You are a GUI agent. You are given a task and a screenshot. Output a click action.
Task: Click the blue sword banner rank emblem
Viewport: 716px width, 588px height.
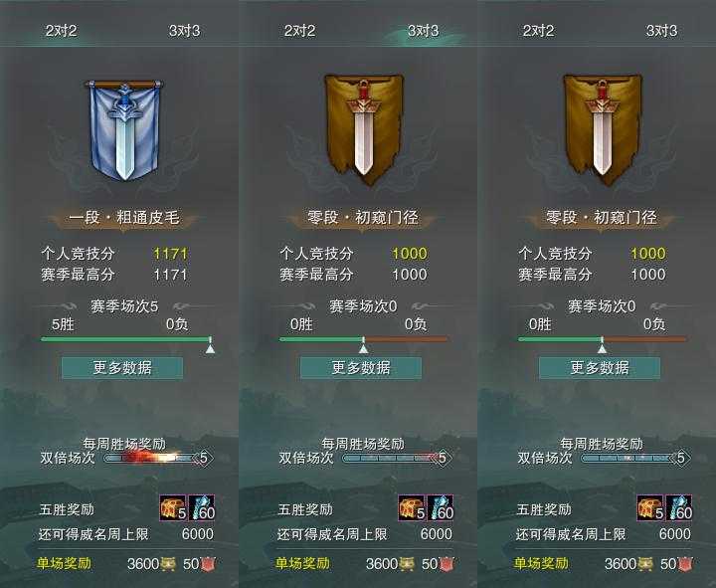coord(123,130)
